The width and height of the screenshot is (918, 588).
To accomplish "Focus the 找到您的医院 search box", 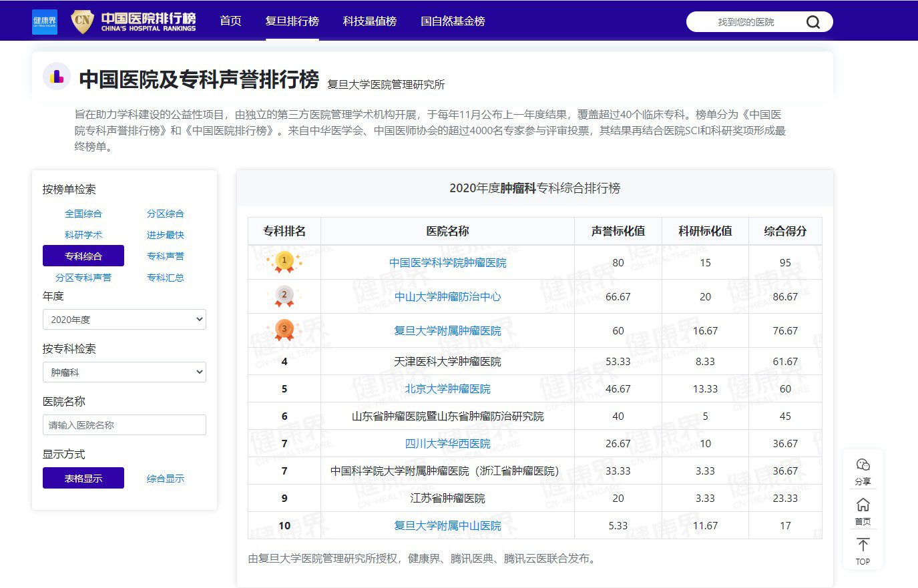I will point(746,22).
